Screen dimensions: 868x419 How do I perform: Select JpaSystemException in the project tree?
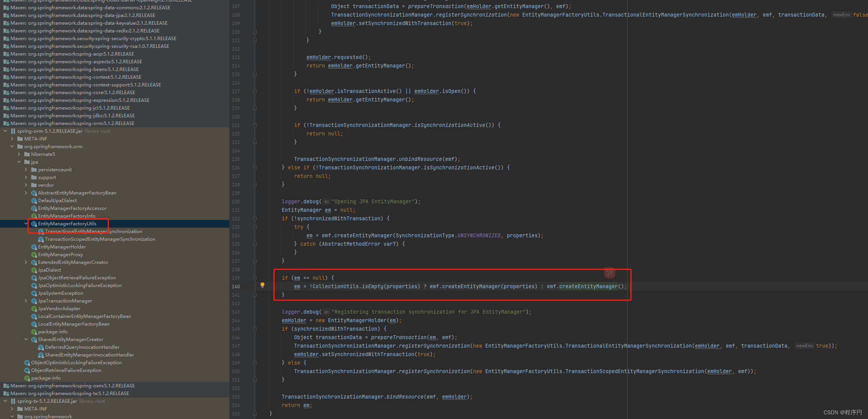61,293
